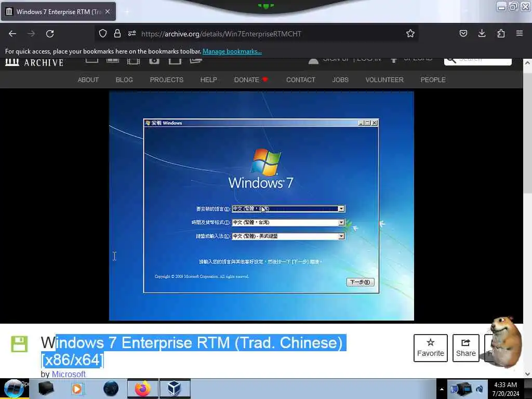532x399 pixels.
Task: Click the Next (下一步) button in setup
Action: [x=361, y=282]
